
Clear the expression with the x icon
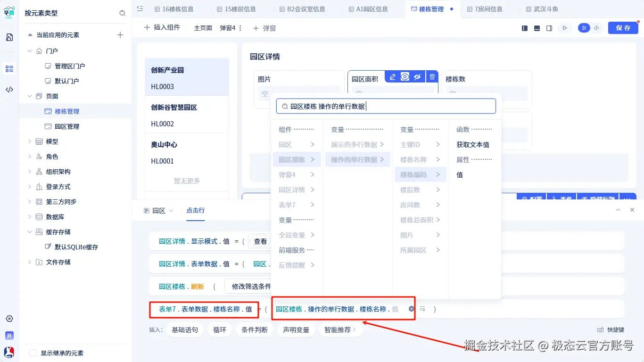[412, 309]
